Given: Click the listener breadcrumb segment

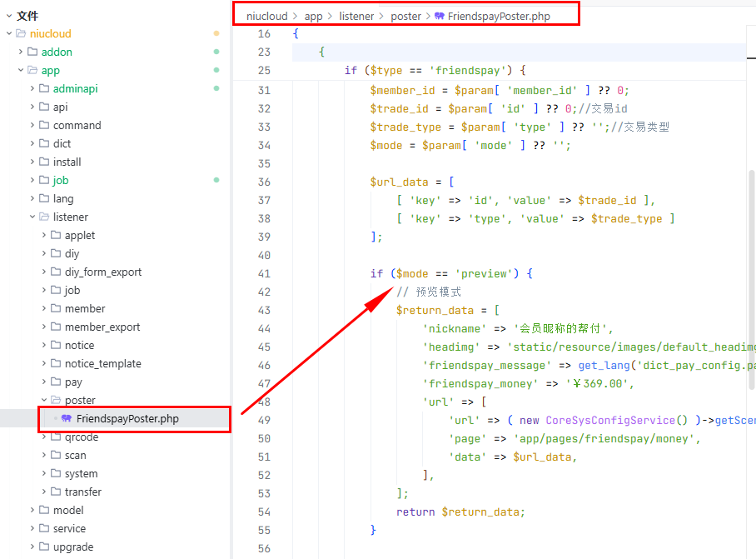Looking at the screenshot, I should pos(356,16).
